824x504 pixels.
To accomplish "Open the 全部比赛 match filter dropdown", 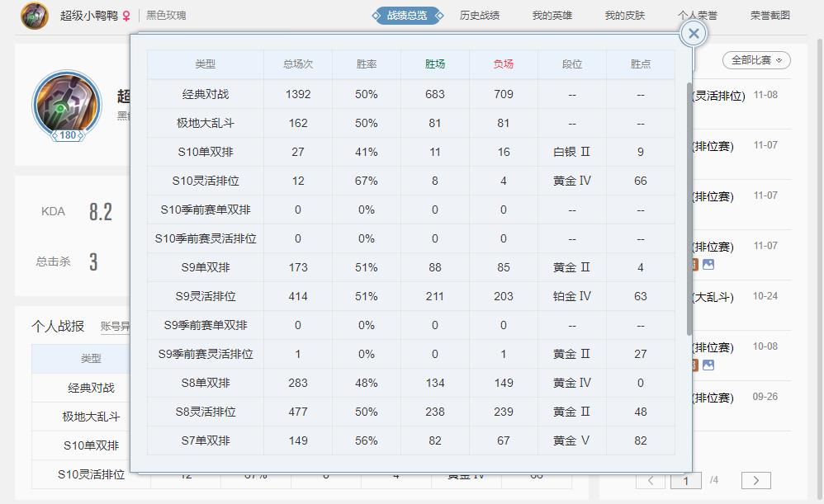I will point(756,60).
